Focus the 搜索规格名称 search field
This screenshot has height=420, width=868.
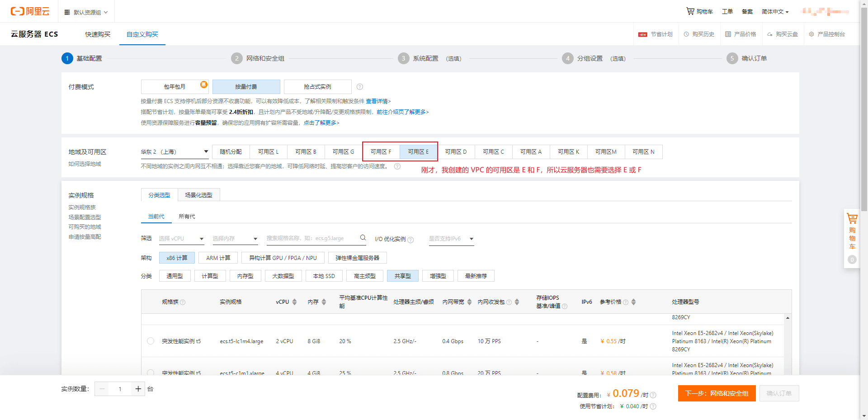point(316,238)
